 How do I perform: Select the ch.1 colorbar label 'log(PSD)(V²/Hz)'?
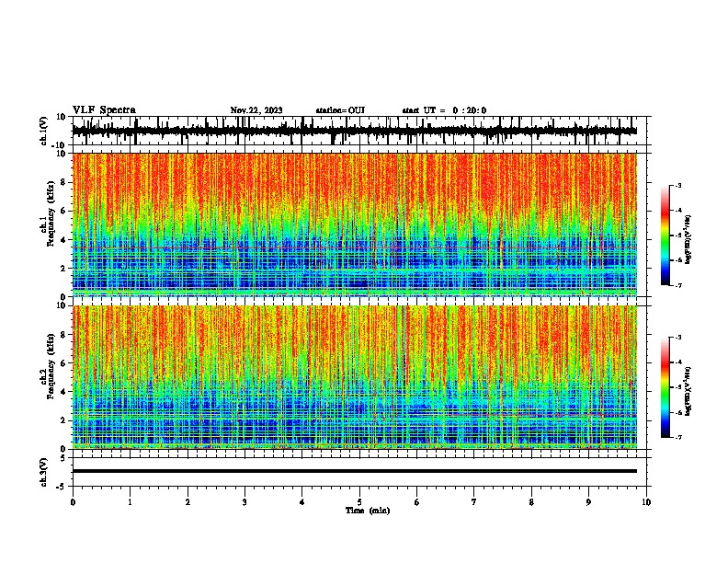[x=688, y=240]
